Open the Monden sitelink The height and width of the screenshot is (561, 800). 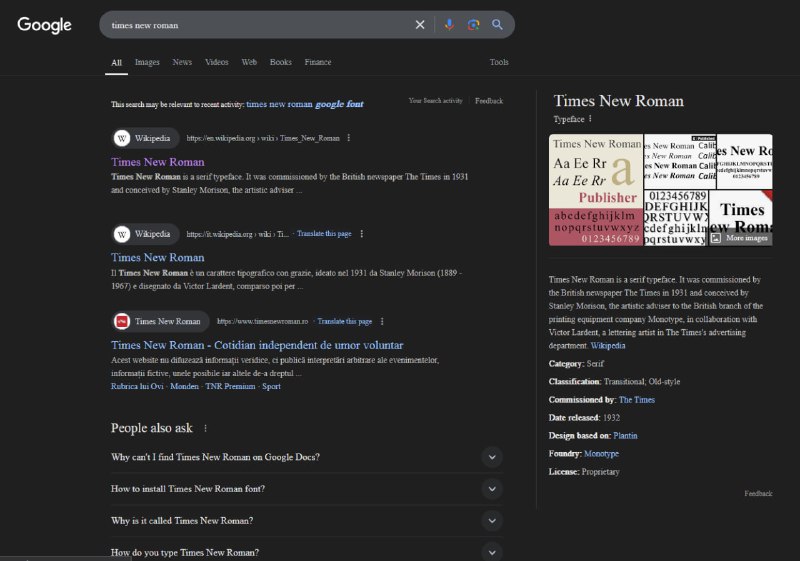tap(184, 387)
